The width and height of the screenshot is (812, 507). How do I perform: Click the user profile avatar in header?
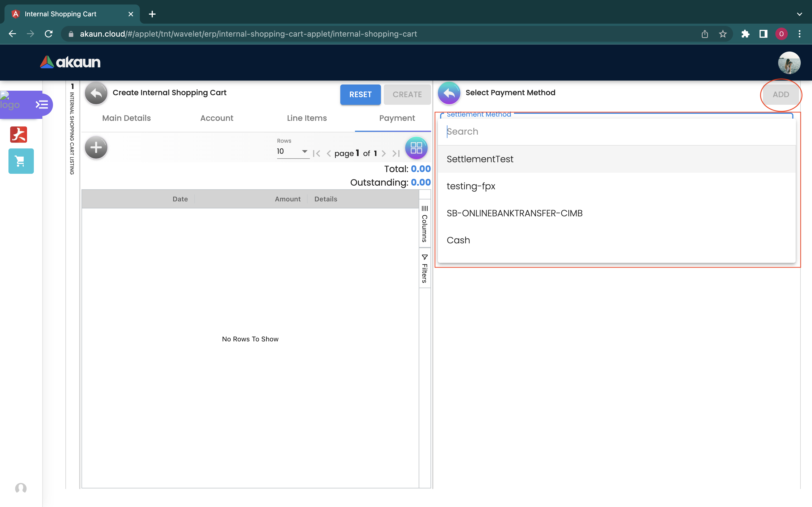(x=789, y=63)
